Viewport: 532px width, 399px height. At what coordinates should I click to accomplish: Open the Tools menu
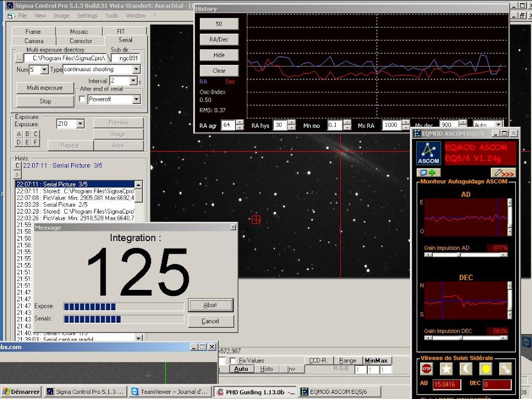click(x=111, y=16)
